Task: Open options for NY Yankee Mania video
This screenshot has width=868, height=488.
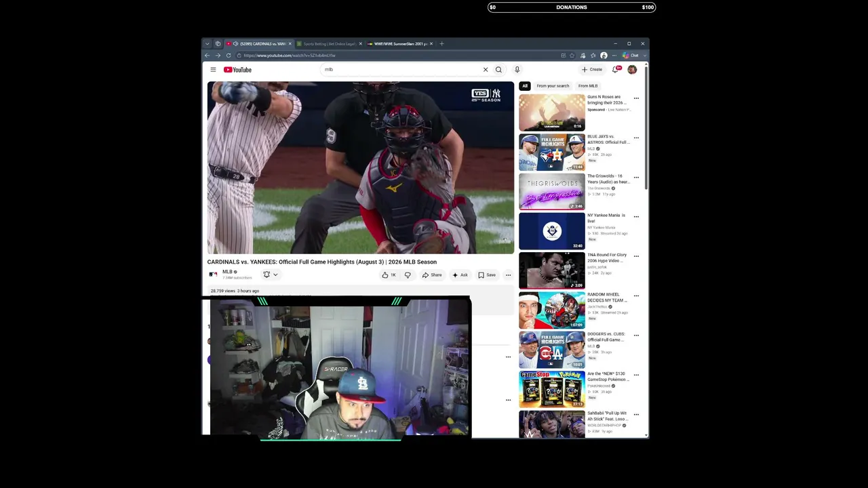Action: point(636,217)
